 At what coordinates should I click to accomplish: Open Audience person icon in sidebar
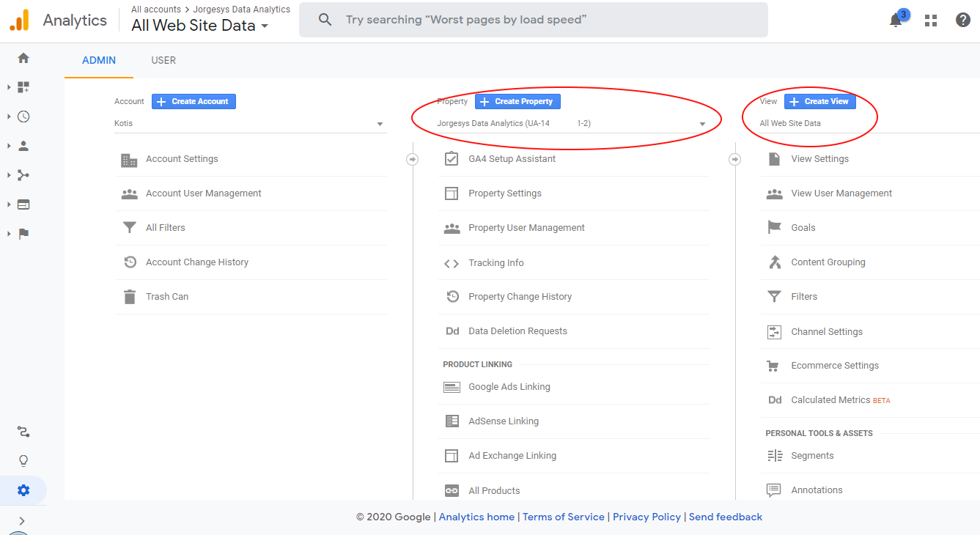tap(23, 146)
